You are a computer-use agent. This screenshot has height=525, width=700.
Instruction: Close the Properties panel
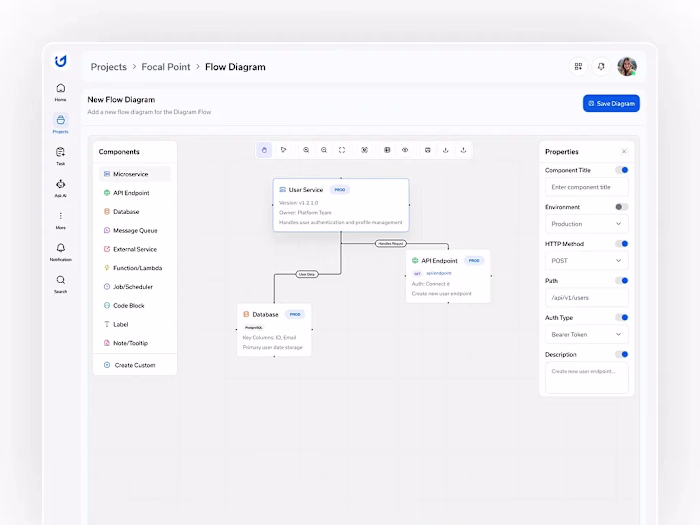(x=624, y=152)
